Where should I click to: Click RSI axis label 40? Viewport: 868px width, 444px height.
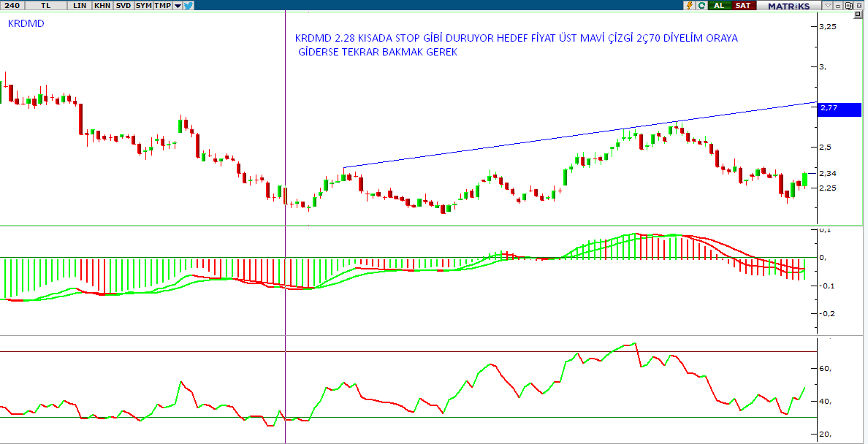pyautogui.click(x=826, y=402)
